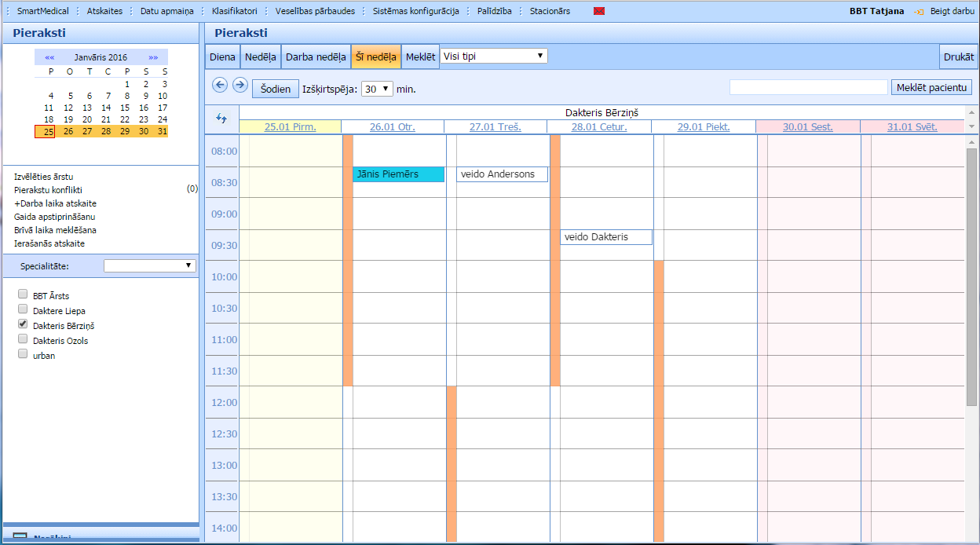Image resolution: width=980 pixels, height=545 pixels.
Task: Switch to the Darba nedēļa view tab
Action: click(316, 57)
